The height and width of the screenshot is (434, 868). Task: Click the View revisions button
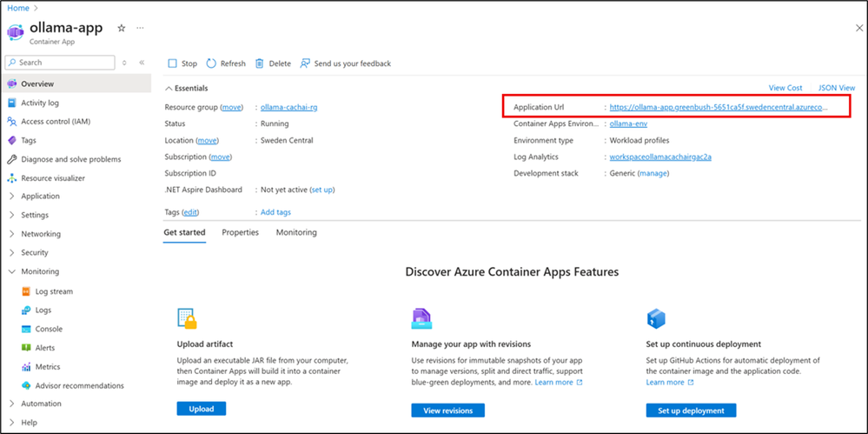447,411
